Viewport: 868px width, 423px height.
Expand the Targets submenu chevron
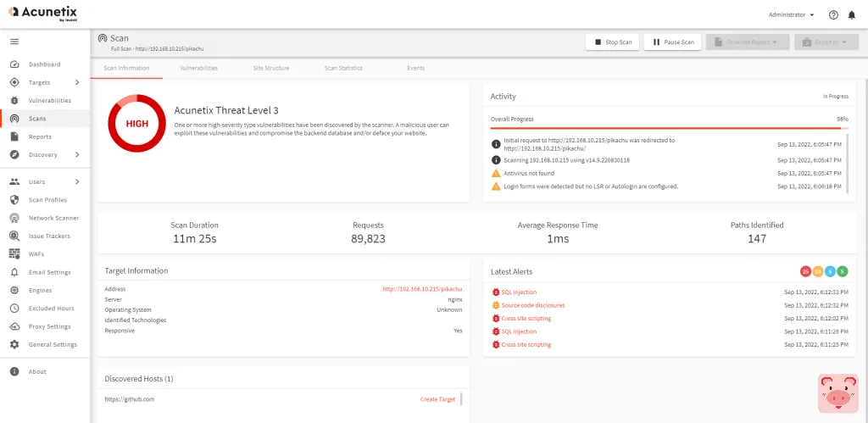click(77, 82)
